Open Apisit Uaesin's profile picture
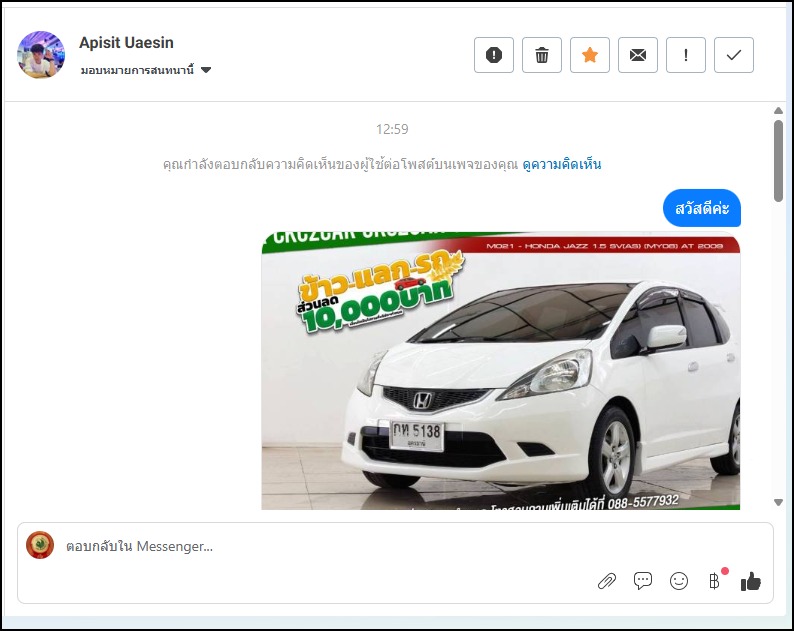794x631 pixels. click(41, 55)
